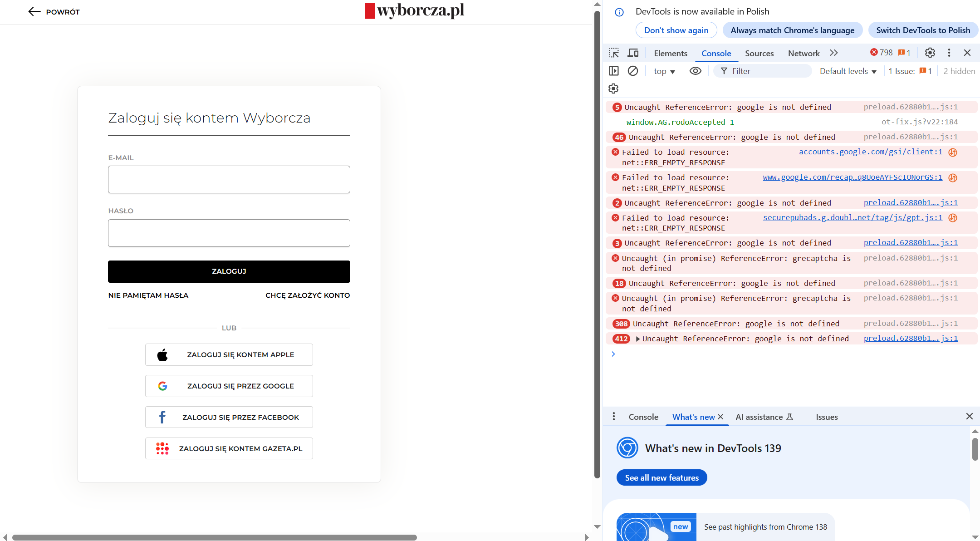Open the drawer three-dot menu
980x541 pixels.
point(614,417)
